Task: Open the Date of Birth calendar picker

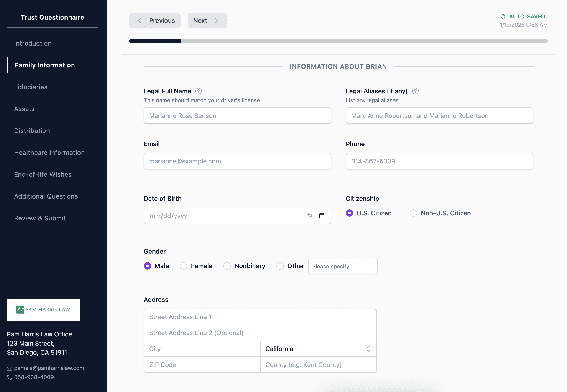Action: (x=322, y=216)
